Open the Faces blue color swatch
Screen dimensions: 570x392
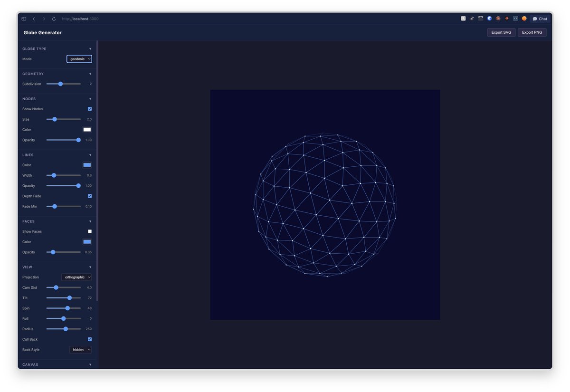coord(87,242)
